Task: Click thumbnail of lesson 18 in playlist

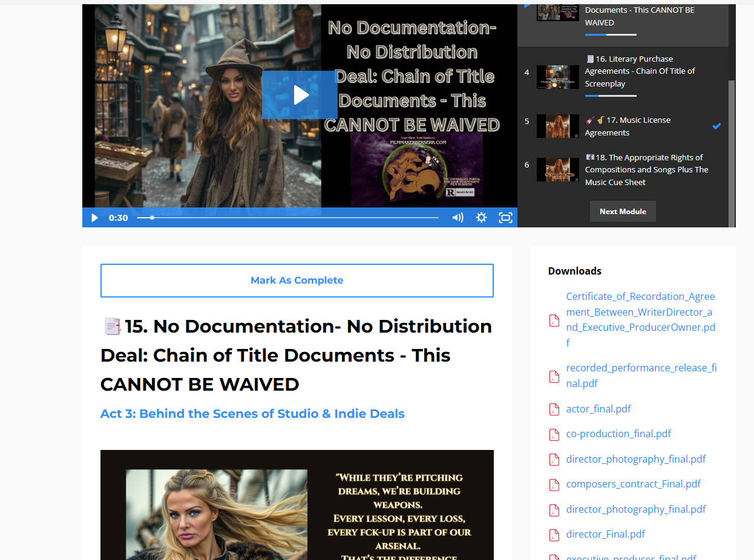Action: [x=558, y=170]
